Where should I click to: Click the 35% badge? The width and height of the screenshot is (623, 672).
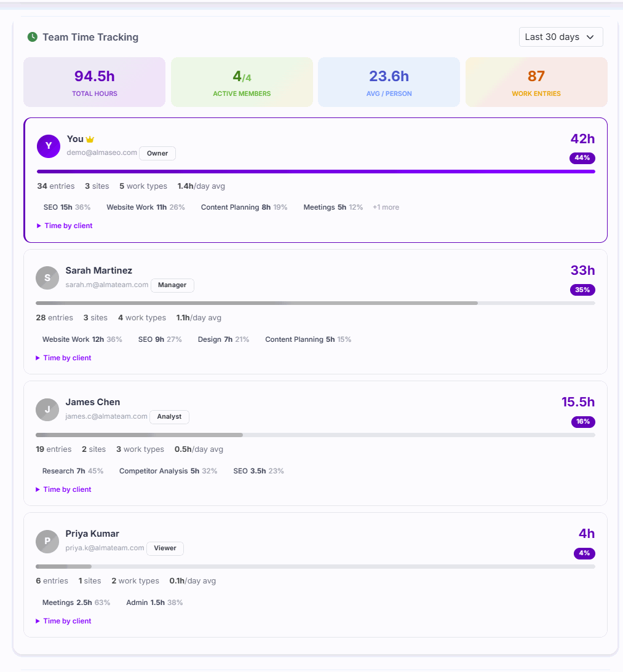pos(582,290)
